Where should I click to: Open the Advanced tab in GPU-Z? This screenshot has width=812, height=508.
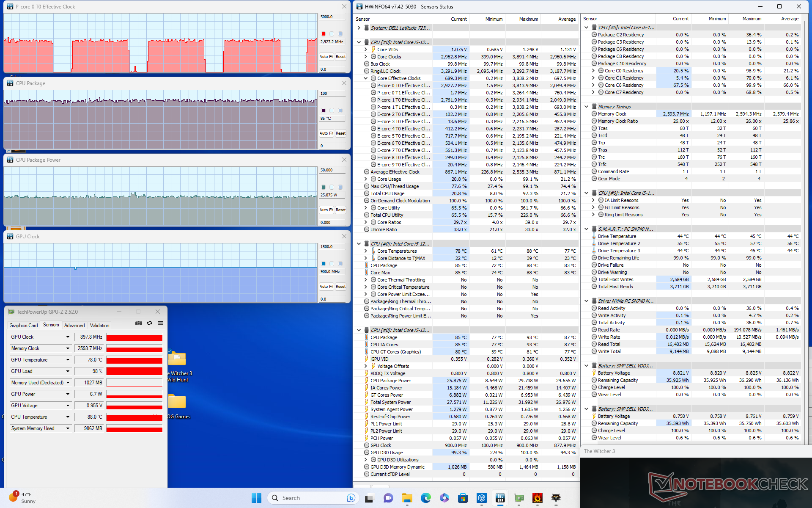click(74, 326)
